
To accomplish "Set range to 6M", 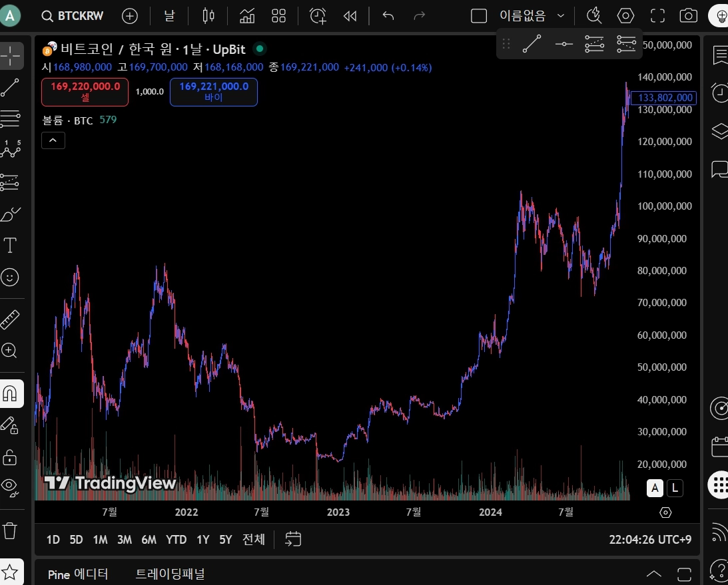I will pos(149,540).
